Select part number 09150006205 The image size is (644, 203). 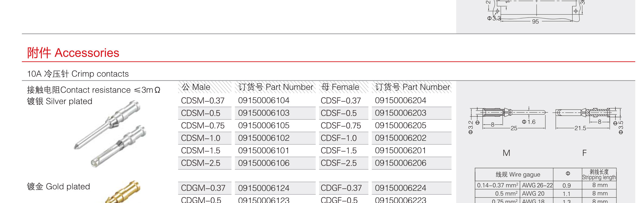(400, 126)
